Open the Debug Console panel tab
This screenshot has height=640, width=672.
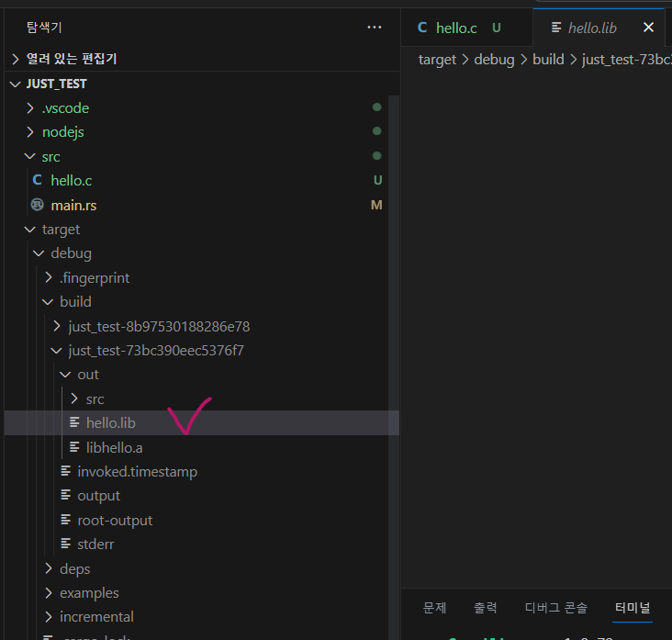pyautogui.click(x=557, y=608)
